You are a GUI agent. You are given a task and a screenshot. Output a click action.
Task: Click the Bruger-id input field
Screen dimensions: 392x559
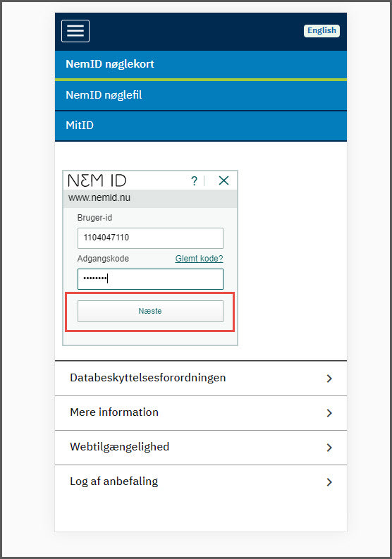pyautogui.click(x=150, y=238)
